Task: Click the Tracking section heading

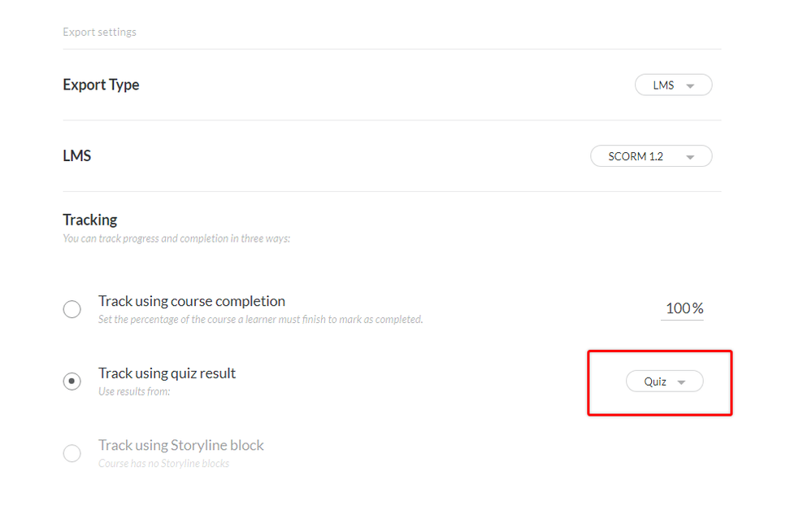Action: click(90, 220)
